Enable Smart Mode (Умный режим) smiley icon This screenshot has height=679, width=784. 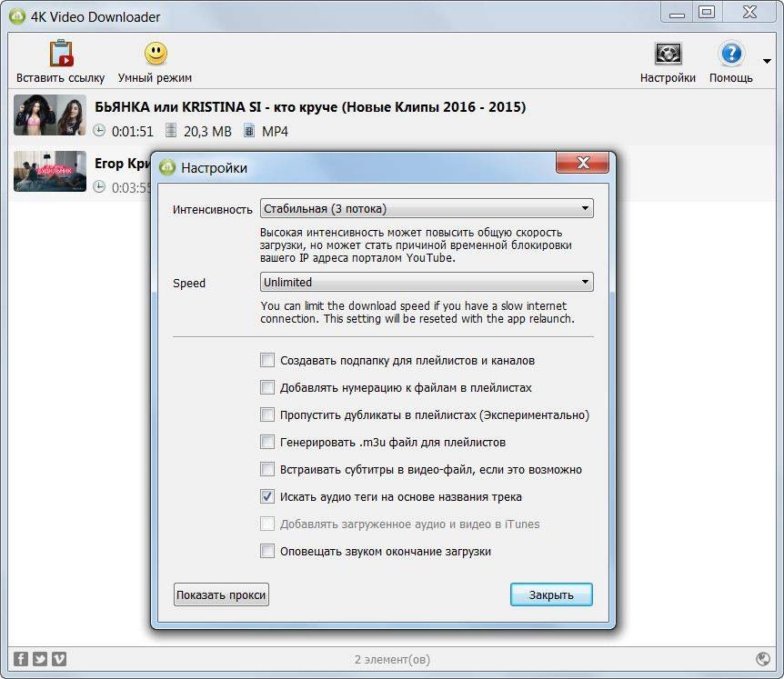156,53
